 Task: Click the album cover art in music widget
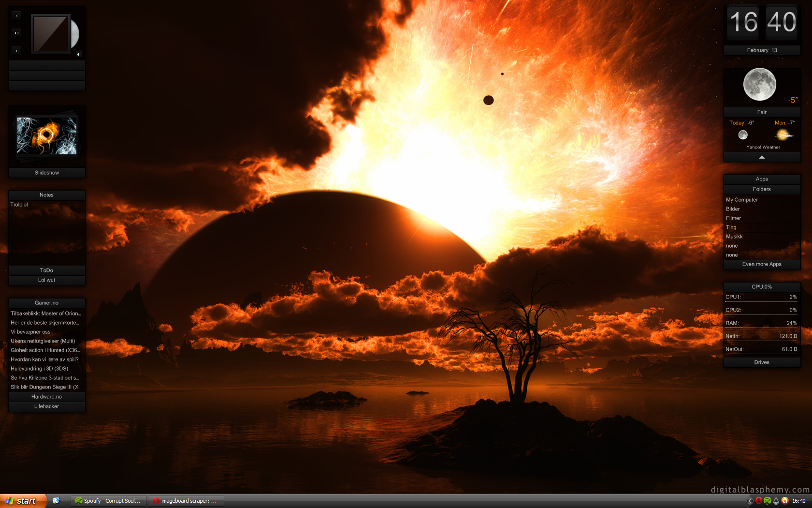pos(51,33)
